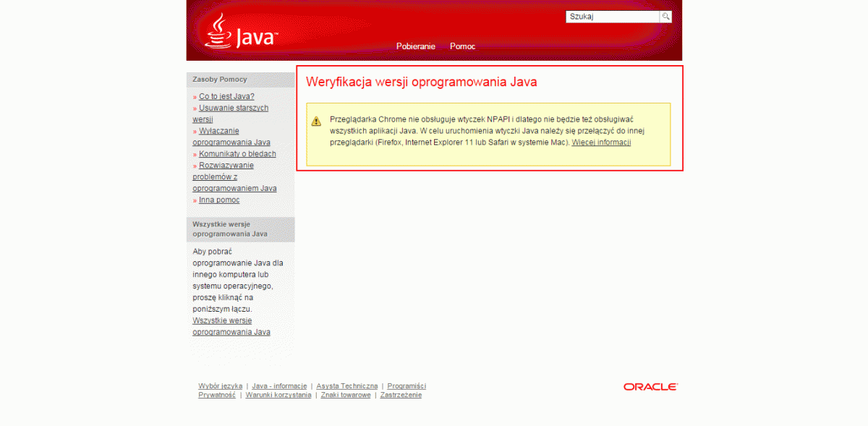Open the 'Zastrzeżenie' footer link

pyautogui.click(x=401, y=395)
